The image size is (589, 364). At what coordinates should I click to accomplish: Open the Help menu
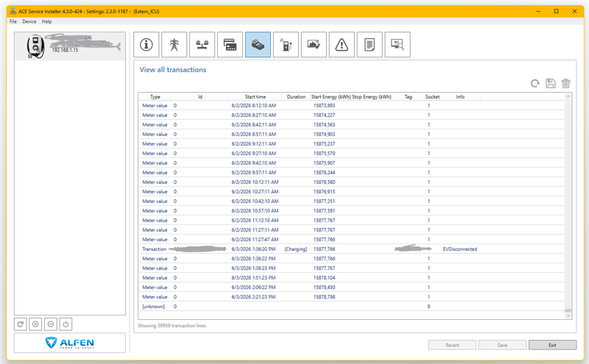tap(46, 21)
